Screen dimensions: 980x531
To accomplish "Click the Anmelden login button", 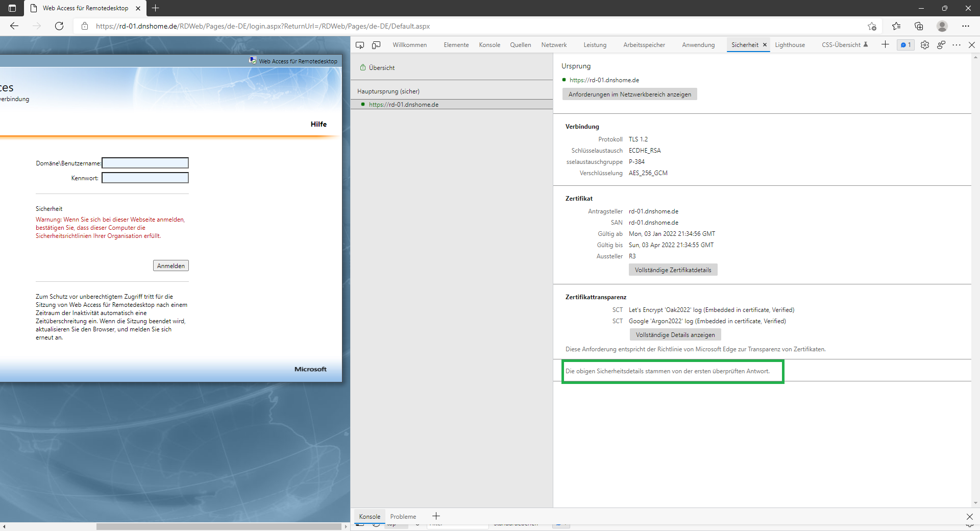I will pyautogui.click(x=171, y=266).
